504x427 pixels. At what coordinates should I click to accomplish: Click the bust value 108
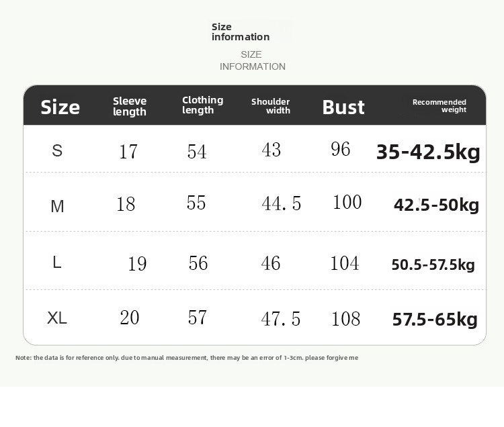346,319
